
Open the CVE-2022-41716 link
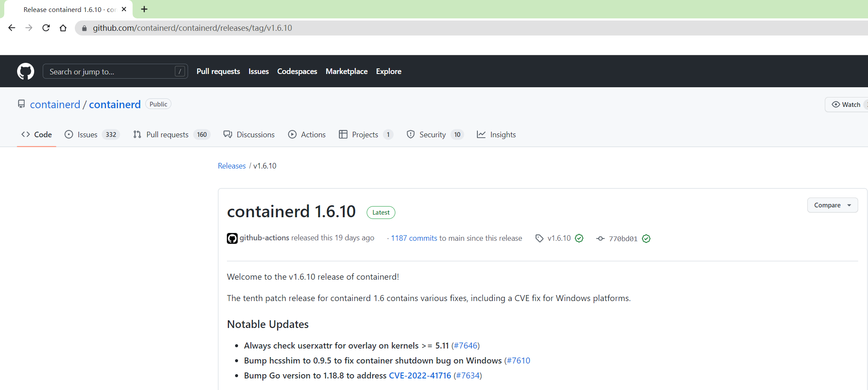(x=420, y=375)
